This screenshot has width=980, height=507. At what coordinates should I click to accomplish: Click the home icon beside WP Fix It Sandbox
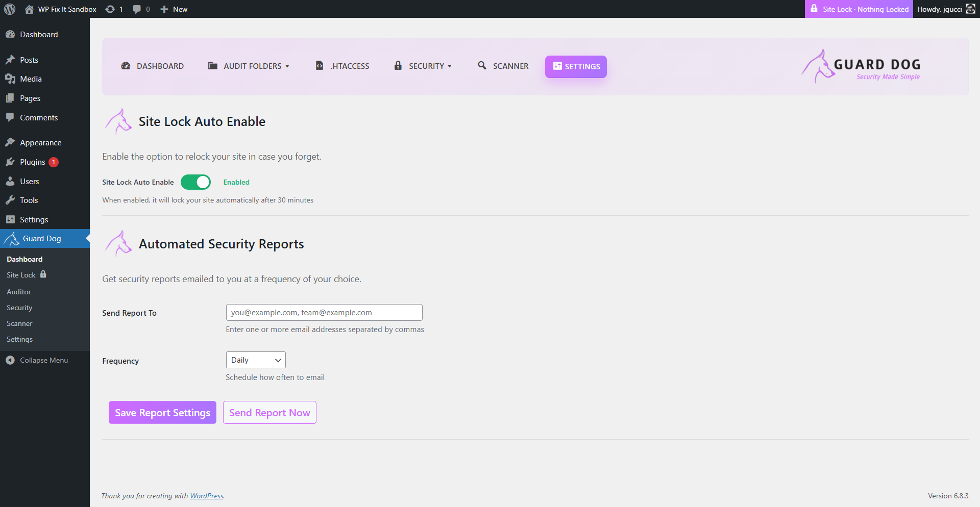(x=29, y=9)
